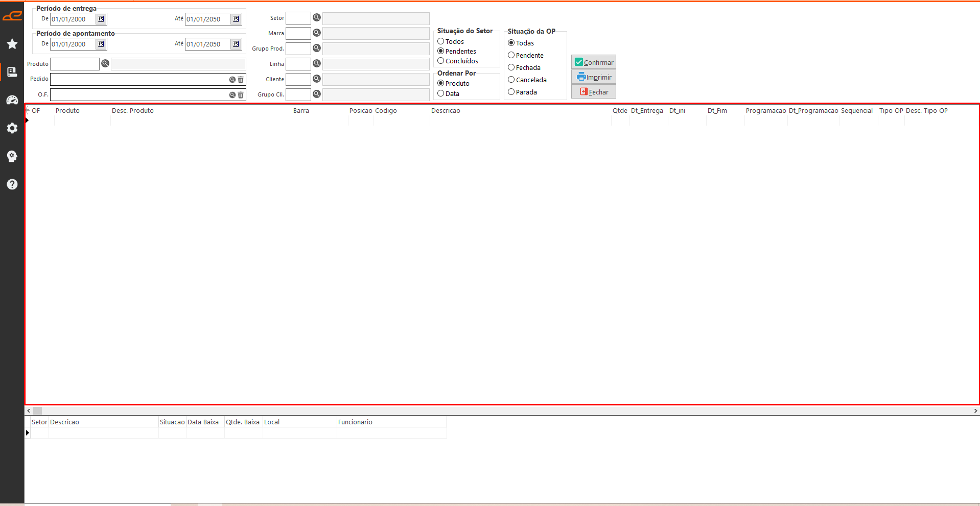This screenshot has height=506, width=980.
Task: Click the search icon beside Produto field
Action: click(x=105, y=64)
